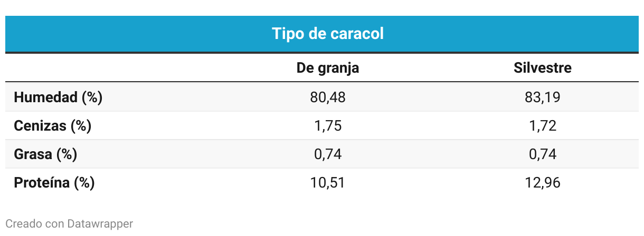
Task: Click the 10,51 protein value cell
Action: (327, 183)
